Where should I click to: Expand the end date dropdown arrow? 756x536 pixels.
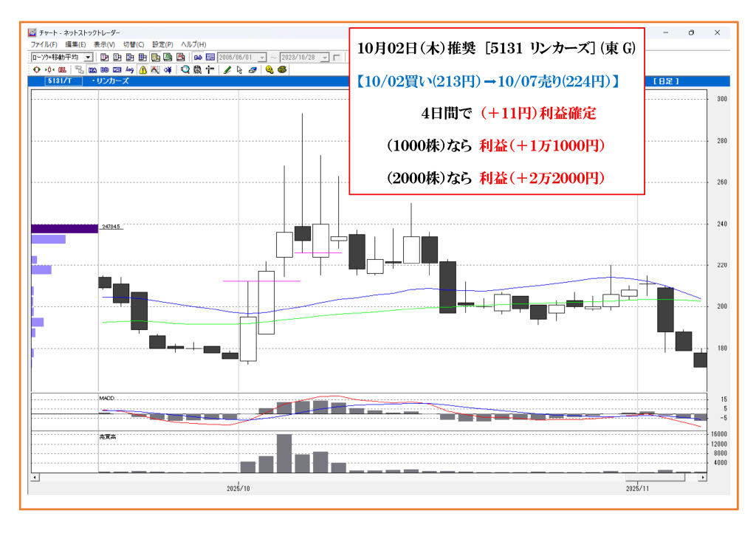(x=325, y=57)
